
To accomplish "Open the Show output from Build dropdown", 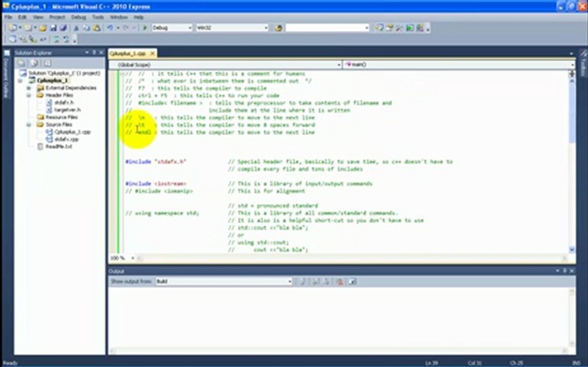I will coord(290,281).
